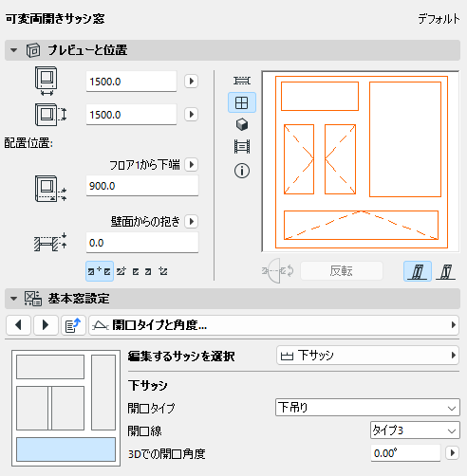Open the 開口線 dropdown showing タイプ3
Screen dimensions: 467x476
[x=415, y=430]
